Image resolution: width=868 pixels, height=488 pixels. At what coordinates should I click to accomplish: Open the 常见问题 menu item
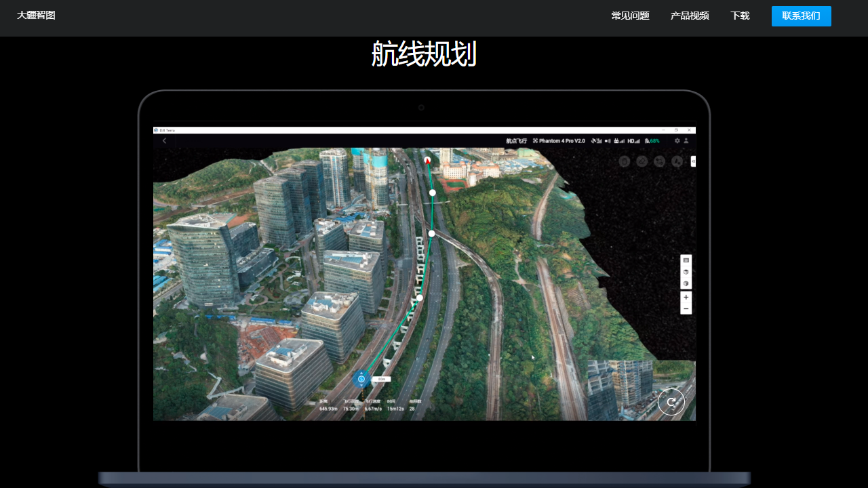tap(630, 16)
